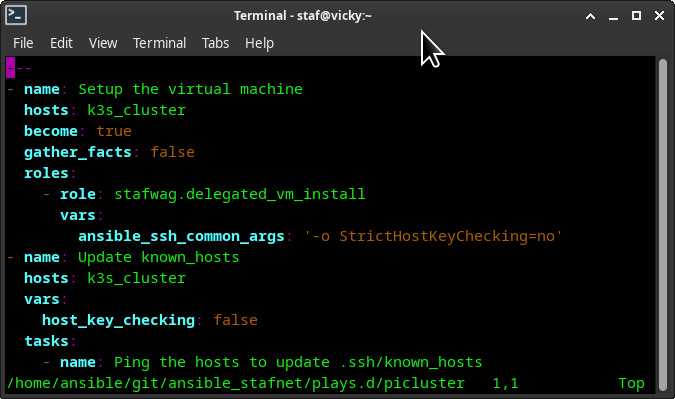Open the File menu
The image size is (675, 399).
tap(23, 43)
